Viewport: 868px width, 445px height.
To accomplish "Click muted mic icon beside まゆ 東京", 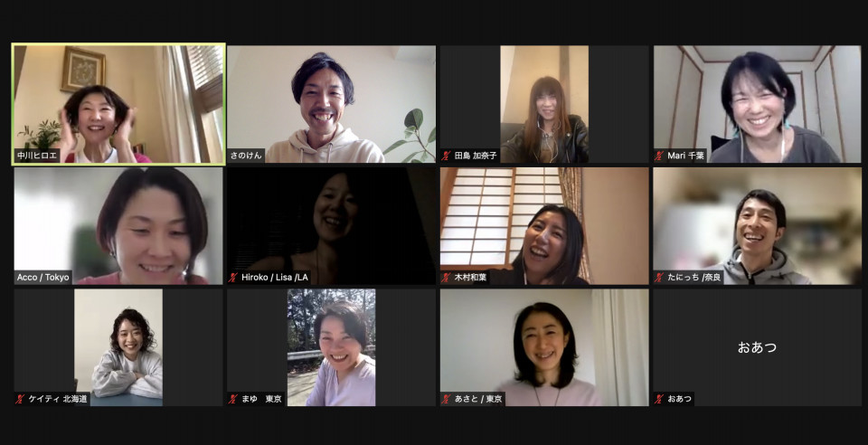I will point(233,399).
